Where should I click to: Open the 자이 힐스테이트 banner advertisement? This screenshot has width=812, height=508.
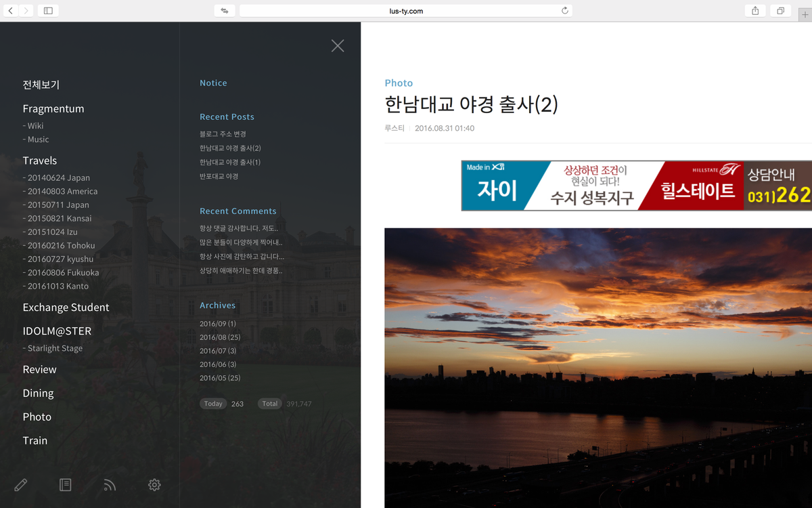click(636, 186)
